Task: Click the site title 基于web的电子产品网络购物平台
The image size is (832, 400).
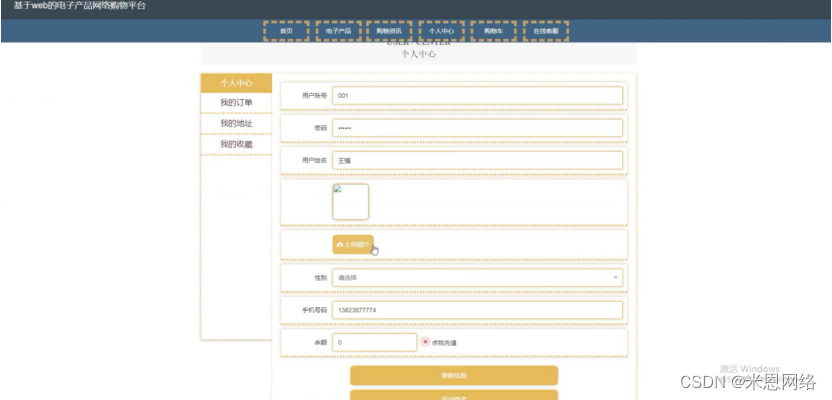Action: (x=80, y=6)
